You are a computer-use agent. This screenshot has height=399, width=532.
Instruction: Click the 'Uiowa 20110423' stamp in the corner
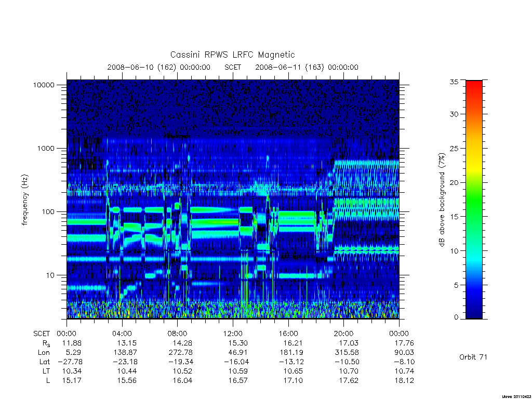click(516, 396)
